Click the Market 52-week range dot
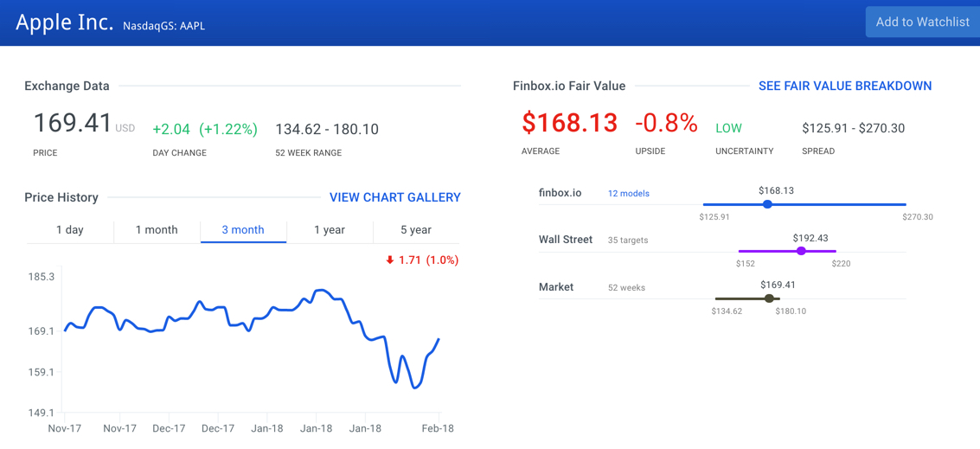Image resolution: width=980 pixels, height=449 pixels. click(769, 298)
